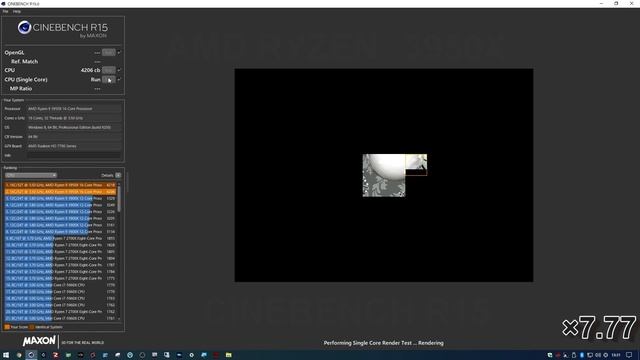Click the taskbar clock
The height and width of the screenshot is (360, 640).
[616, 355]
